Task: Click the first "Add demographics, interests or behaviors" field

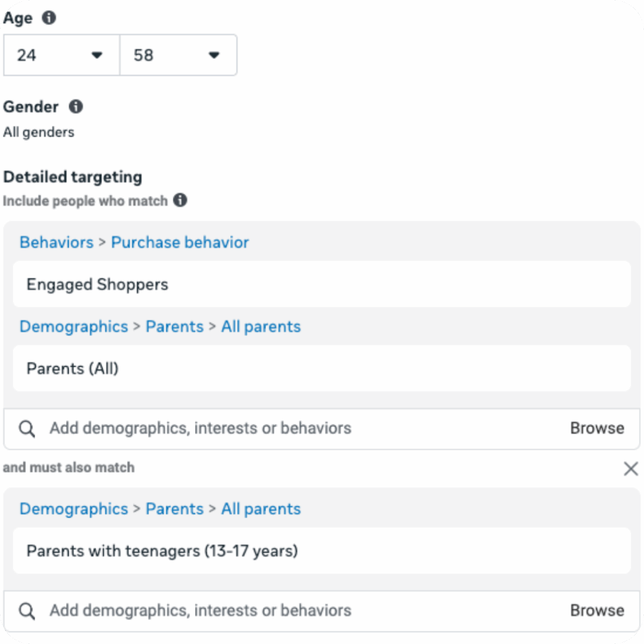Action: [200, 428]
